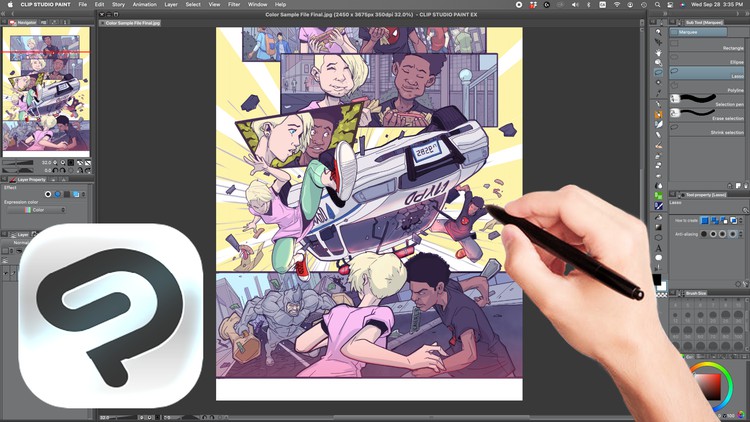Click the Navigator panel artwork thumbnail
Viewport: 750px width, 422px height.
point(46,91)
